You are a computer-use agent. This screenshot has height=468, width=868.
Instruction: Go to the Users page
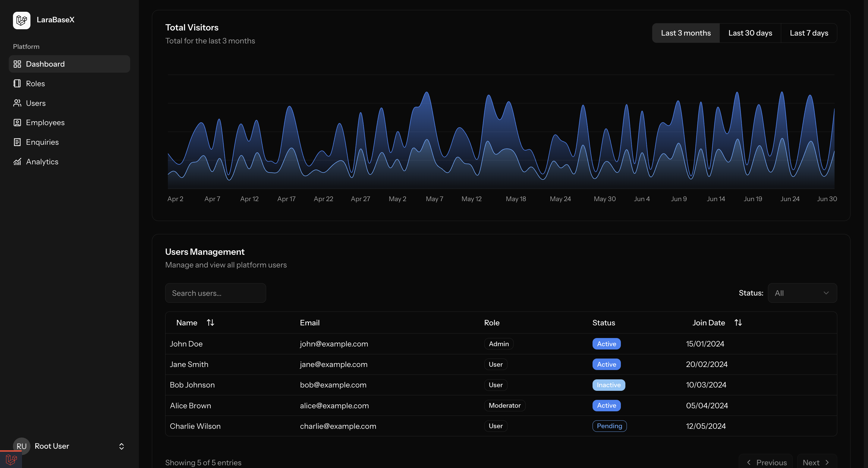[x=69, y=103]
